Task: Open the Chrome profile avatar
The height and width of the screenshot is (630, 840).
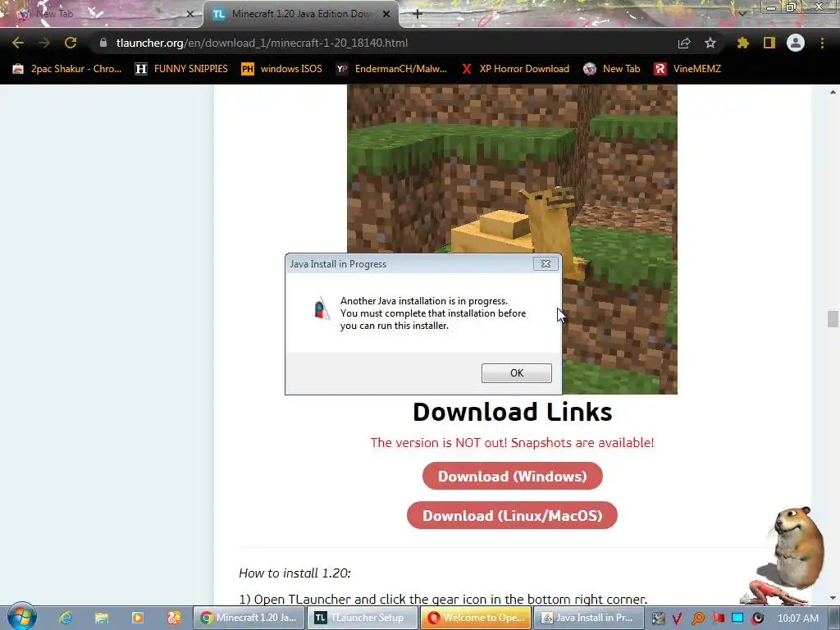Action: 796,43
